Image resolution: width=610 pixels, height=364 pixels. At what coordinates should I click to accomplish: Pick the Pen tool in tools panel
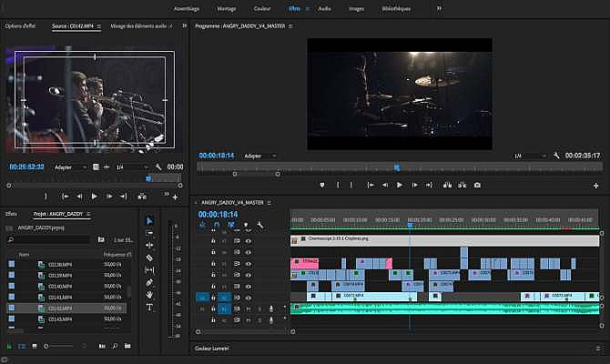[149, 283]
